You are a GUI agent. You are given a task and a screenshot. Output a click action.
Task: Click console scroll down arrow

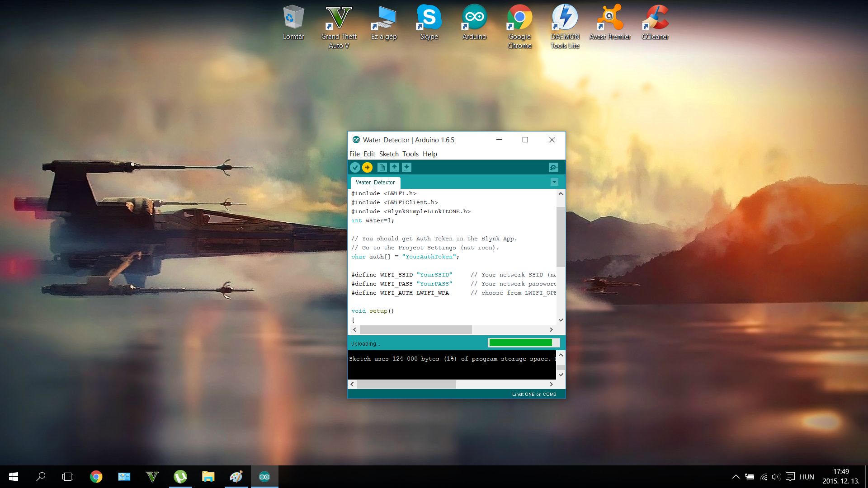click(561, 375)
